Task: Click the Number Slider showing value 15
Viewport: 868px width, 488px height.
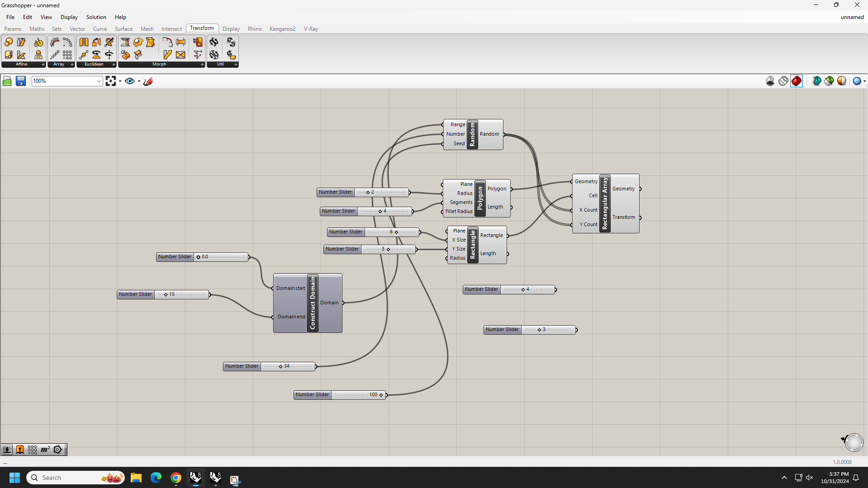Action: tap(163, 294)
